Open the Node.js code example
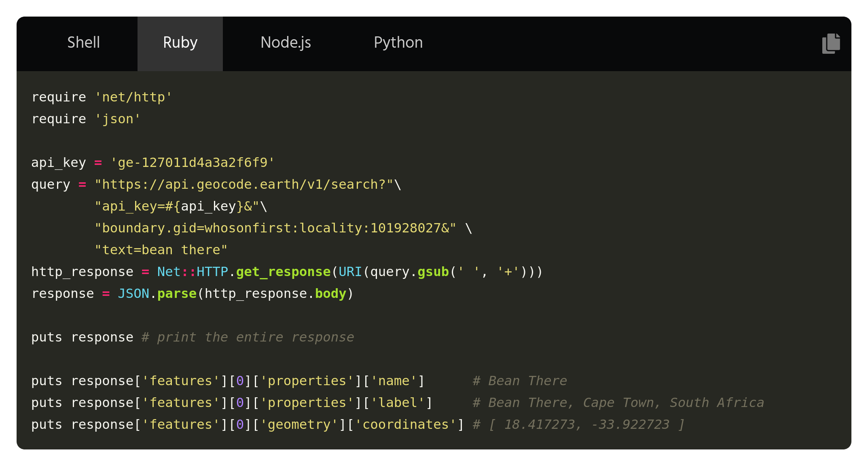The width and height of the screenshot is (868, 464). coord(286,42)
